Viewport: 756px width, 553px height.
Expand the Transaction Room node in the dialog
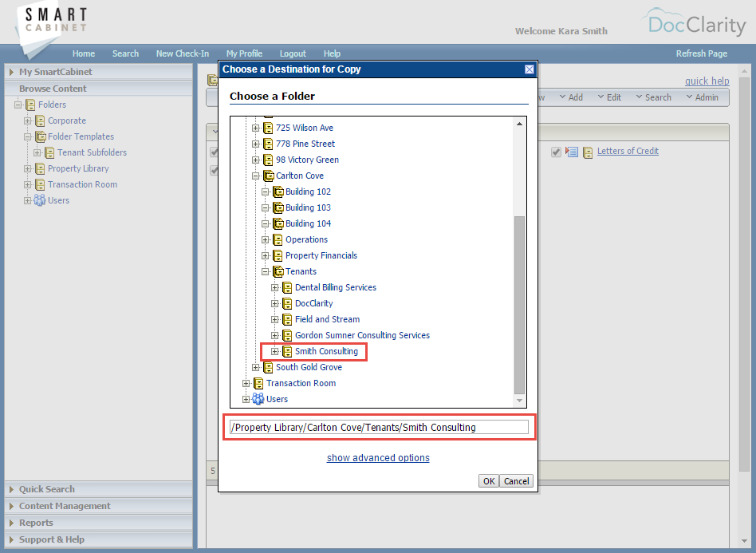point(246,383)
